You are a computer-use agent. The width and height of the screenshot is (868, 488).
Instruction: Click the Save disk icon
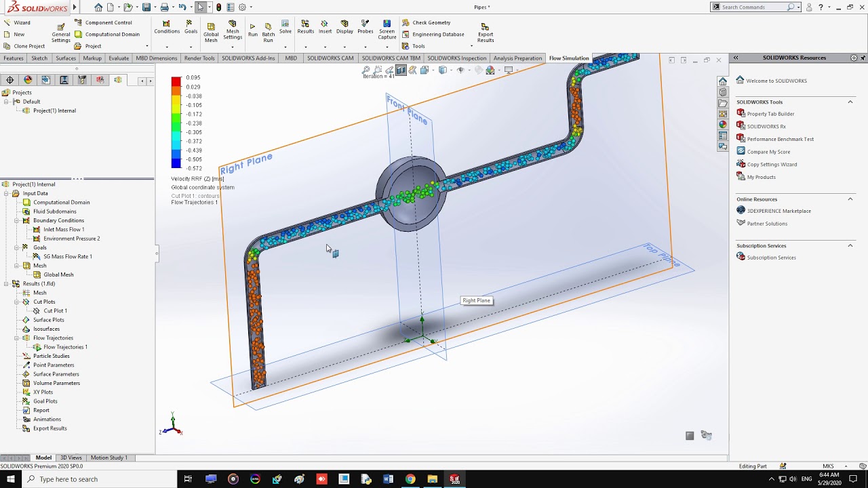pyautogui.click(x=146, y=7)
